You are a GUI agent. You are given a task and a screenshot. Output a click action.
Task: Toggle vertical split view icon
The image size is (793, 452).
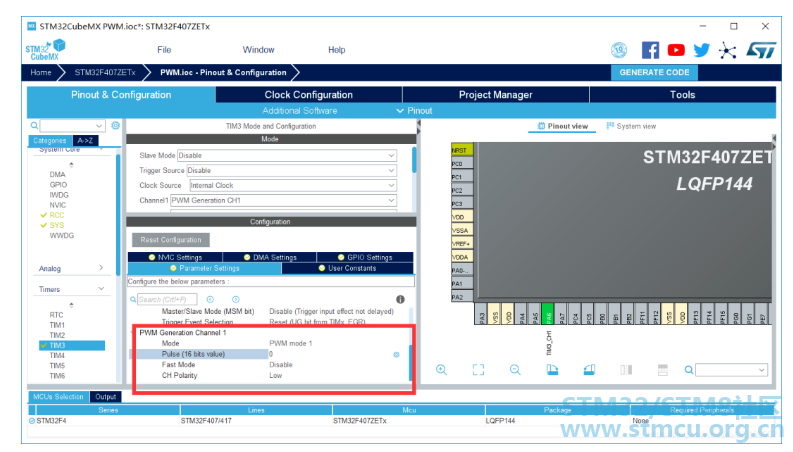626,370
